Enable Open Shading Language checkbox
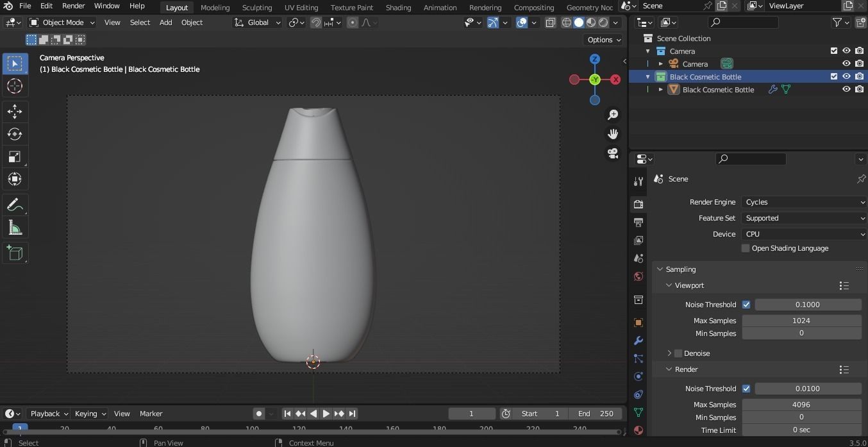This screenshot has width=868, height=447. tap(746, 248)
